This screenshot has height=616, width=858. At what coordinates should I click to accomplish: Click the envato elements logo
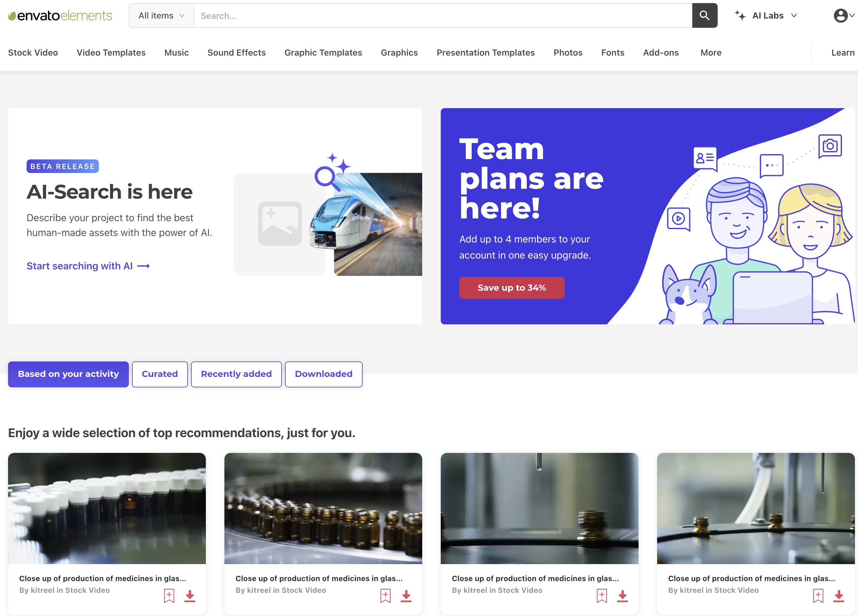[60, 15]
